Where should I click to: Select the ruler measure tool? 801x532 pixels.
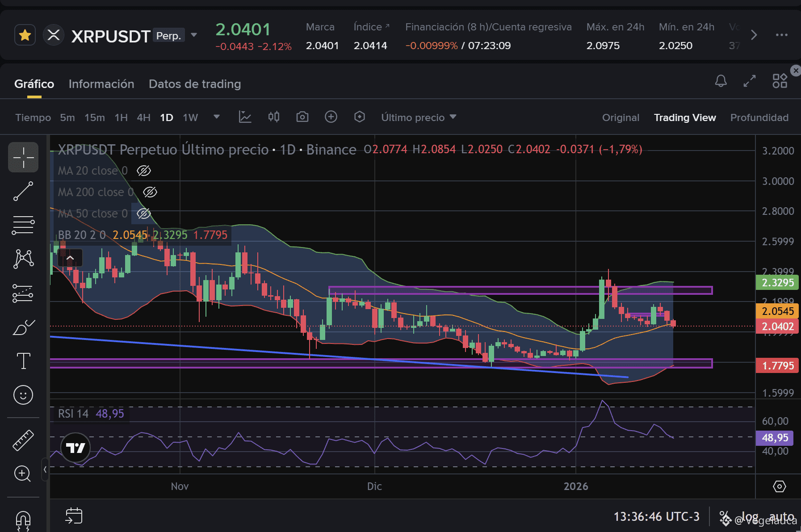pyautogui.click(x=23, y=440)
